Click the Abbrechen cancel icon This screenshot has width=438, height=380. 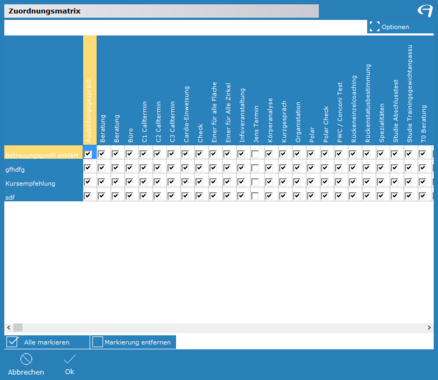26,359
